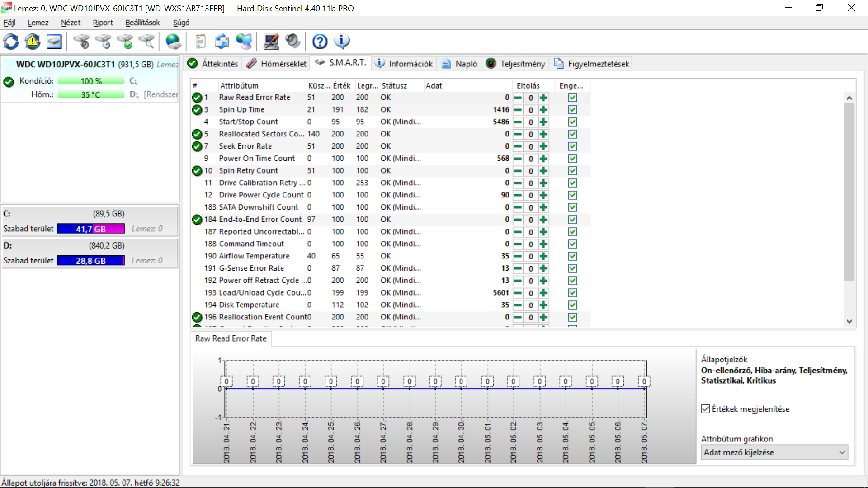Click green plus for Start/Stop Count
The image size is (868, 488).
coord(544,122)
